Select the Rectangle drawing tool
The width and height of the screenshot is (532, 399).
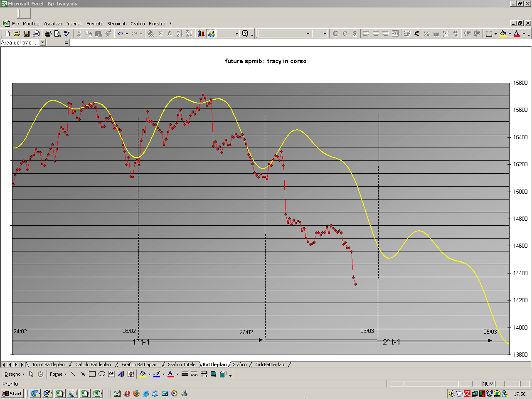click(92, 374)
